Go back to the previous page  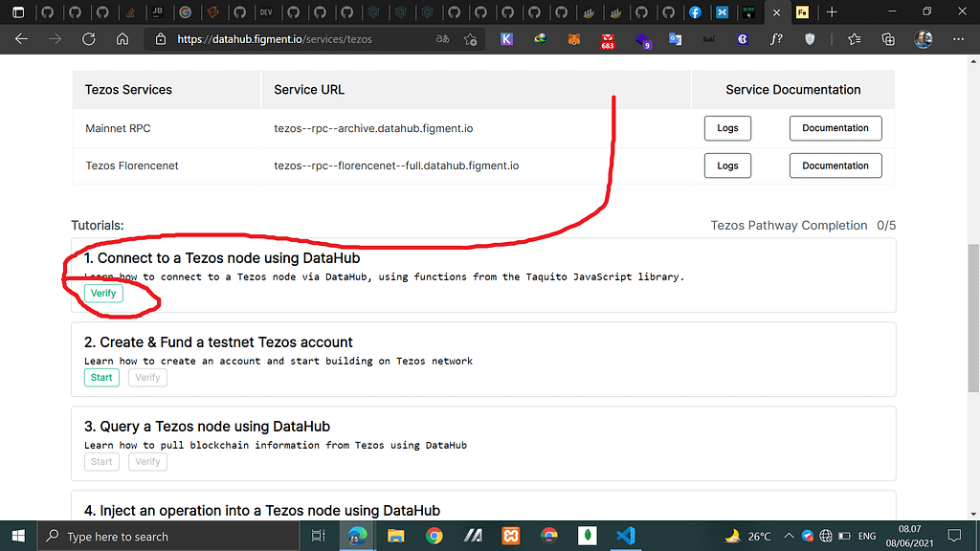click(21, 39)
